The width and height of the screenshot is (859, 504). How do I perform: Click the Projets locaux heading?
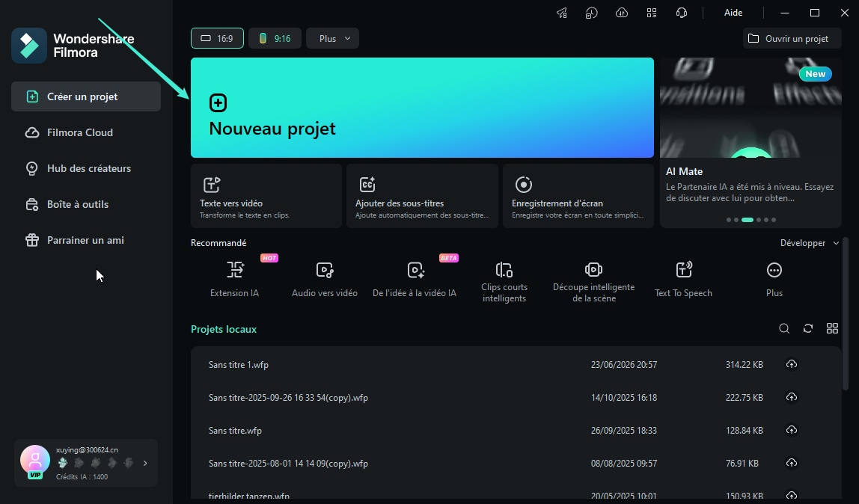pyautogui.click(x=224, y=330)
